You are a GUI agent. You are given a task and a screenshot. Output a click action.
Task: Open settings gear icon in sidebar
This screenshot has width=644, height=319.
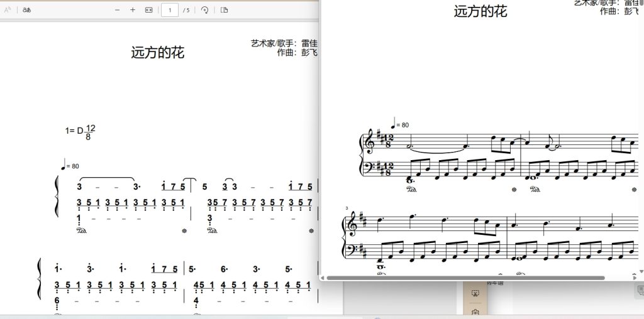(x=475, y=312)
